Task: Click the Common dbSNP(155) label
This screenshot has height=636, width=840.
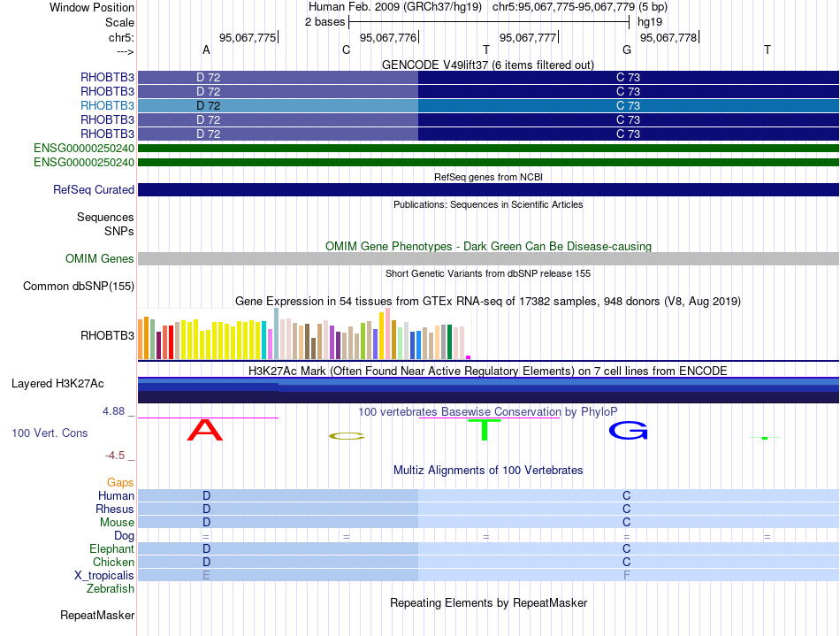Action: tap(79, 286)
